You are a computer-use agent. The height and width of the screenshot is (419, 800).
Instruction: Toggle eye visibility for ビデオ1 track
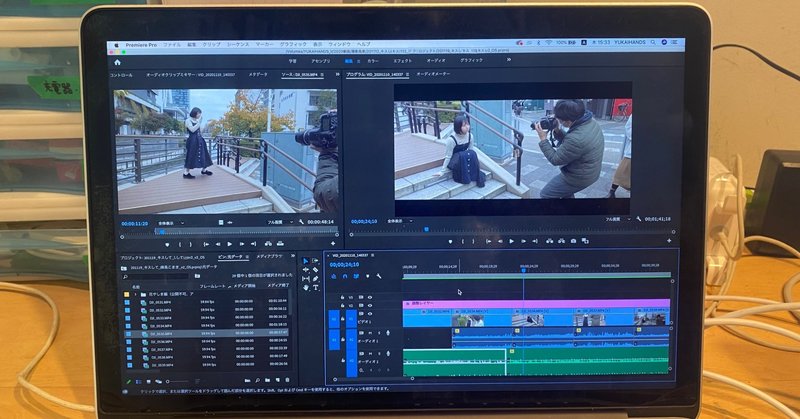click(x=370, y=314)
